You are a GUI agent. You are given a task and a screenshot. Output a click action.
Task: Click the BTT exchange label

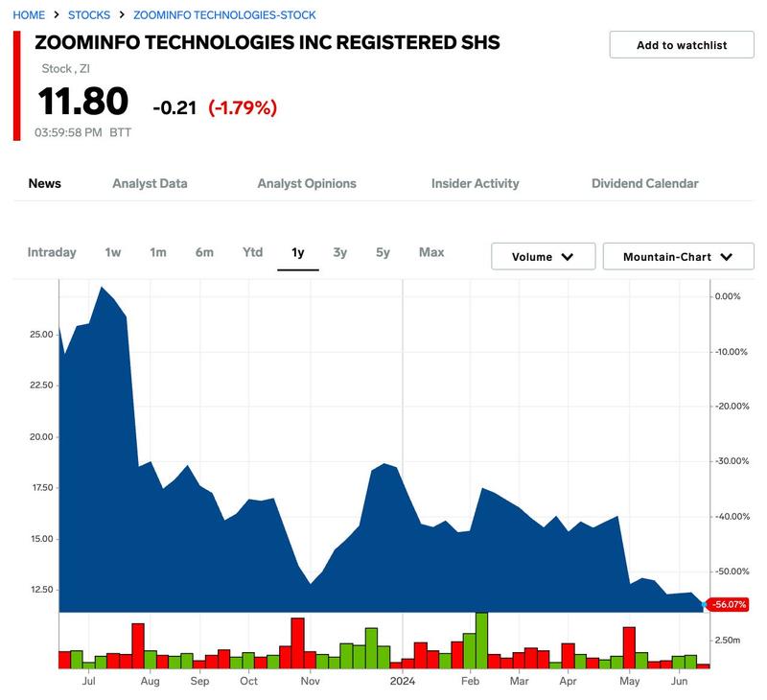click(121, 132)
